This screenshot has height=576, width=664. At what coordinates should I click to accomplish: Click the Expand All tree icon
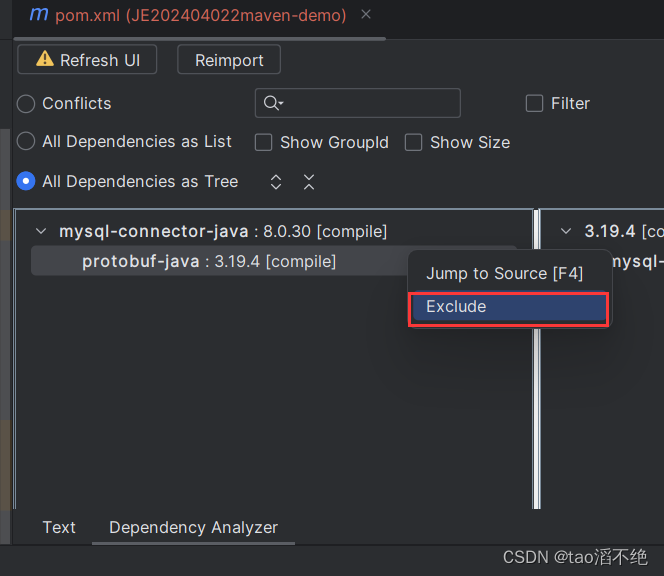pyautogui.click(x=276, y=182)
